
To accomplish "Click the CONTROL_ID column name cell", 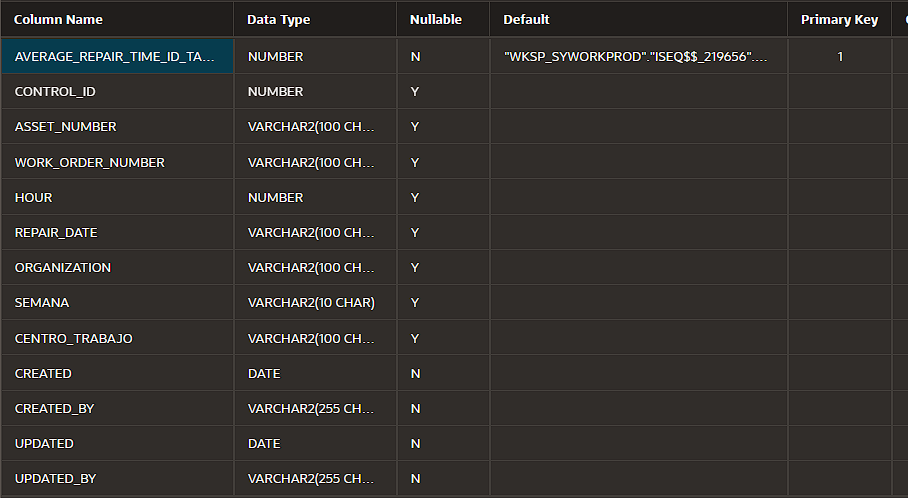I will click(x=117, y=91).
